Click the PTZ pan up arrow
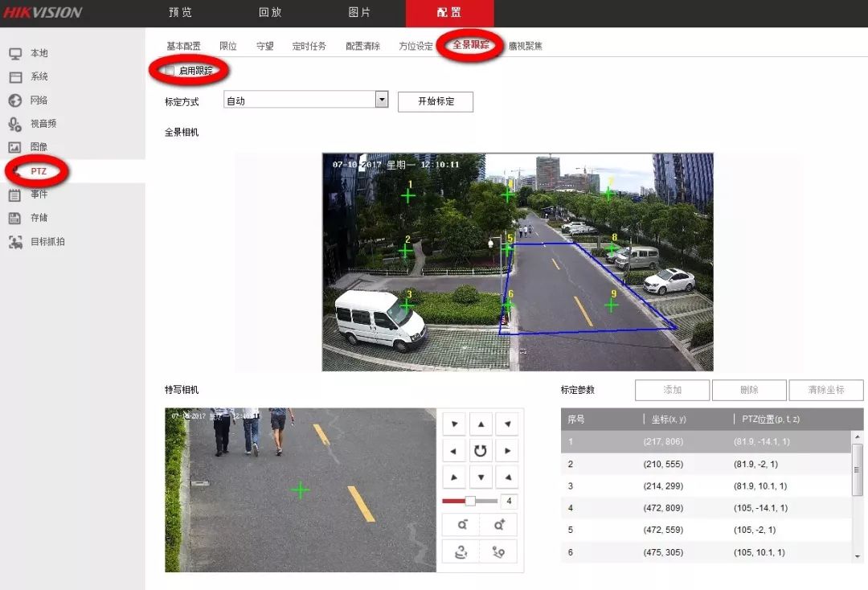 [x=481, y=424]
